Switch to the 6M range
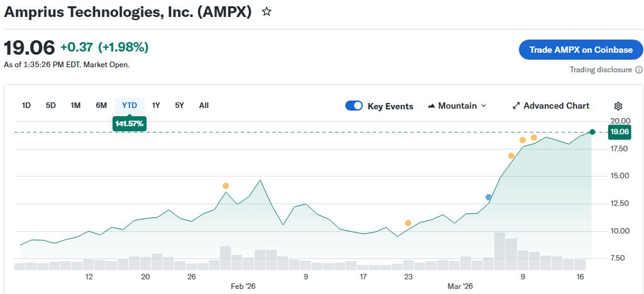 tap(101, 106)
